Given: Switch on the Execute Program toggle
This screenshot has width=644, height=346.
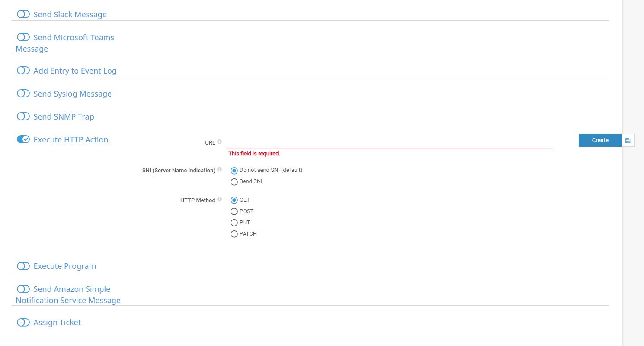Looking at the screenshot, I should click(x=23, y=266).
